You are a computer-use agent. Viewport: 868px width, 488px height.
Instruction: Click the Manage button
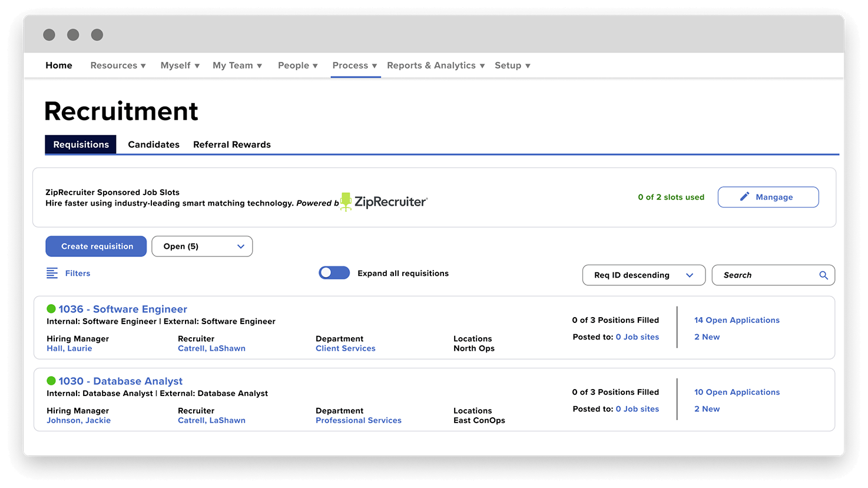[768, 197]
